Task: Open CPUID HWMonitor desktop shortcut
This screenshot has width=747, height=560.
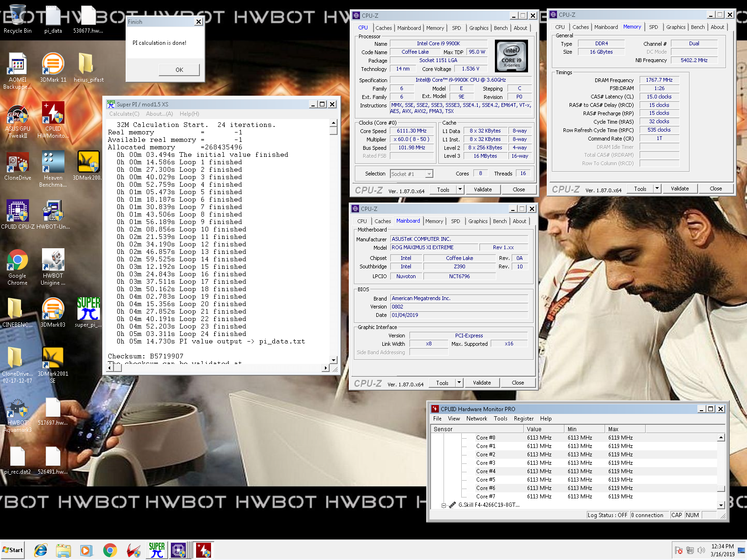Action: point(53,120)
